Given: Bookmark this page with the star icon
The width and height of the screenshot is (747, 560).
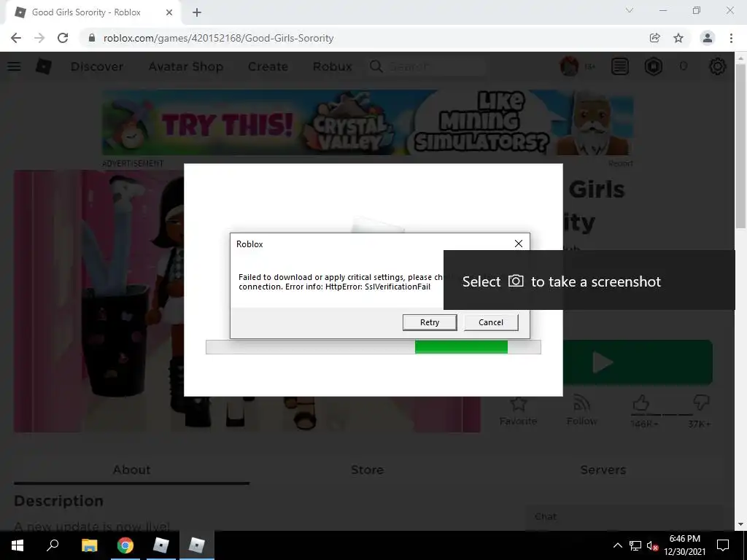Looking at the screenshot, I should (678, 38).
